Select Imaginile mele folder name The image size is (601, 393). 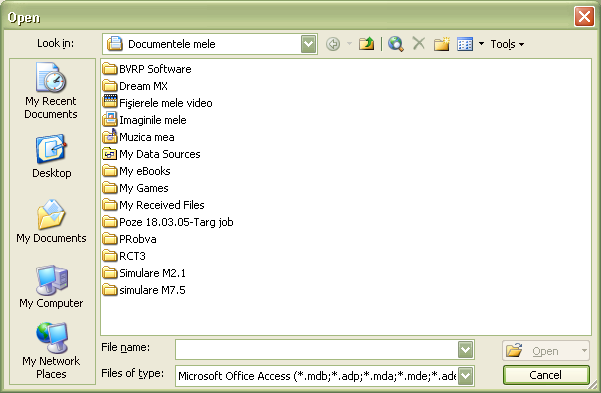click(x=153, y=120)
